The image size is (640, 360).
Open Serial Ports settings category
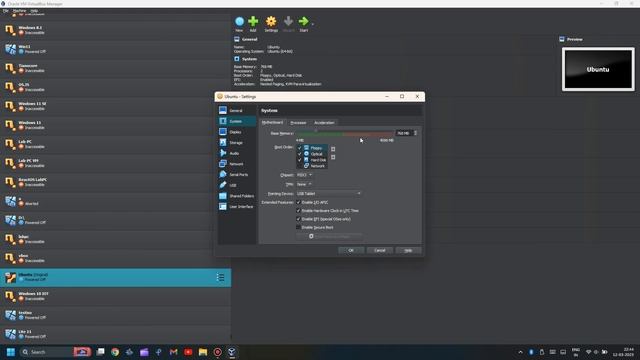point(237,174)
